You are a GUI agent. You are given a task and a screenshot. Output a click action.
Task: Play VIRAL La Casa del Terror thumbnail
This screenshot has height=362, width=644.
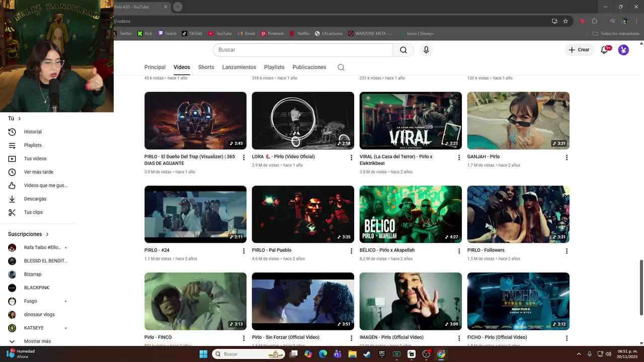tap(411, 121)
